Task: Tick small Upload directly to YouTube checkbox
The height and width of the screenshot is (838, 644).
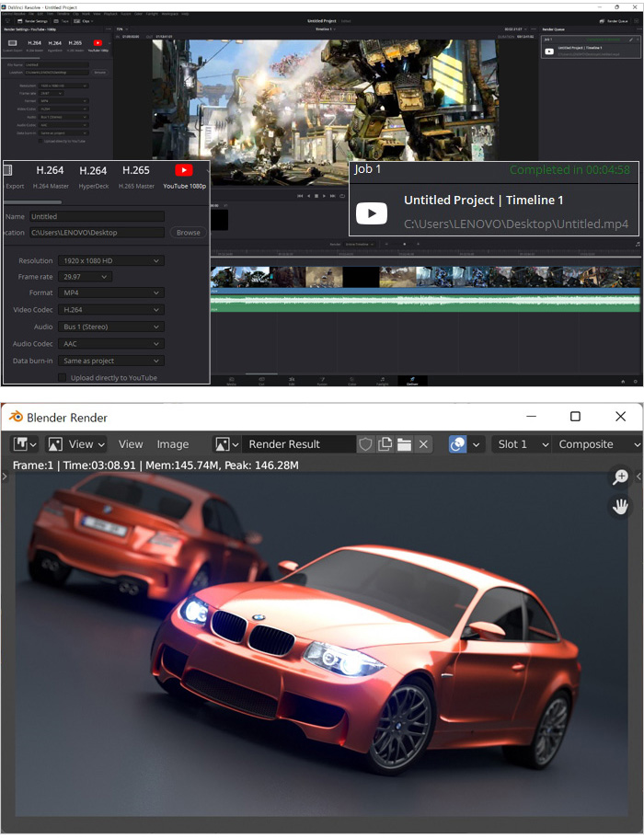Action: point(40,141)
